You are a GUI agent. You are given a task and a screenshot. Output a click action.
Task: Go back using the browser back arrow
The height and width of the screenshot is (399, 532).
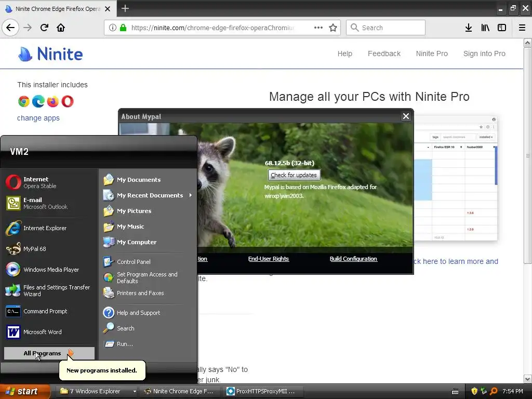pyautogui.click(x=10, y=28)
